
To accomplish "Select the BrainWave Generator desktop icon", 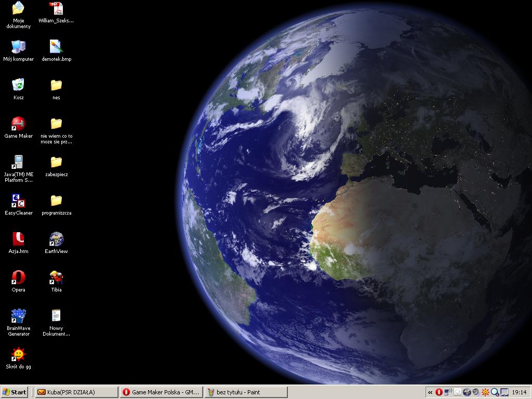I will click(18, 317).
